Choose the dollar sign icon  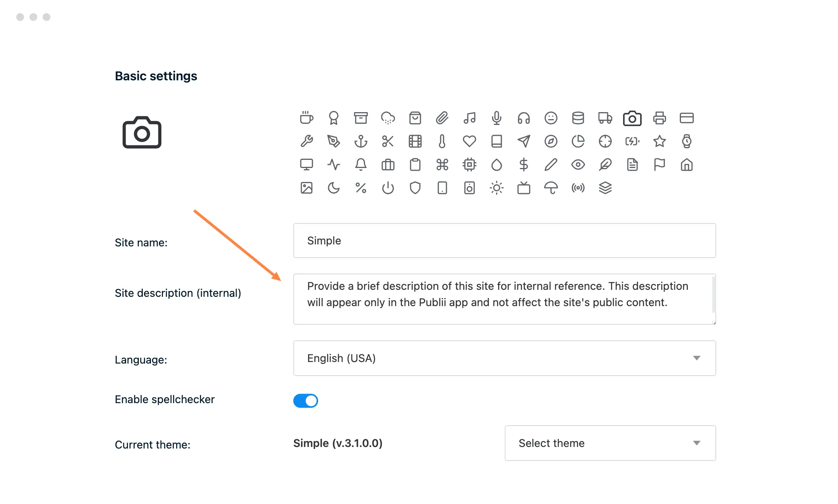[524, 165]
